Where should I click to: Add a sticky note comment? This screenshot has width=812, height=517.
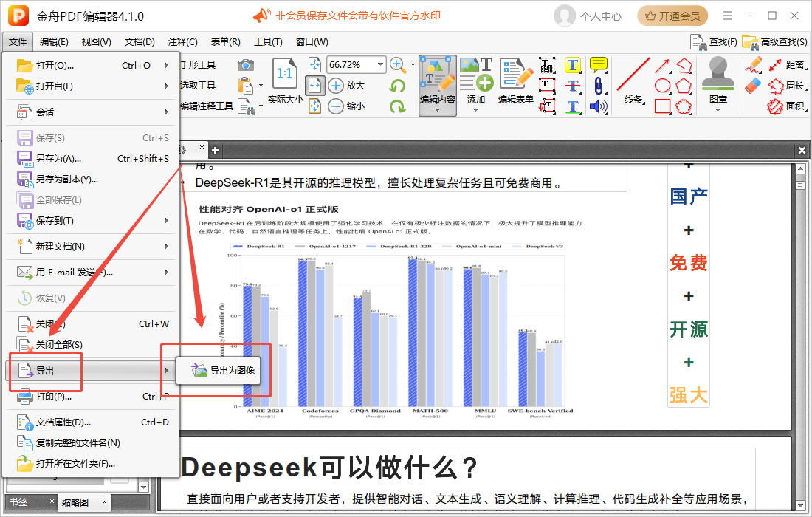click(599, 65)
